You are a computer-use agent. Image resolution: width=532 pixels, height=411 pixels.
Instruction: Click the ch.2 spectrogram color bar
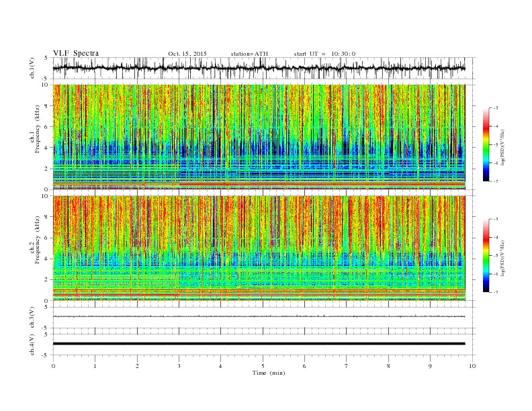click(x=486, y=256)
